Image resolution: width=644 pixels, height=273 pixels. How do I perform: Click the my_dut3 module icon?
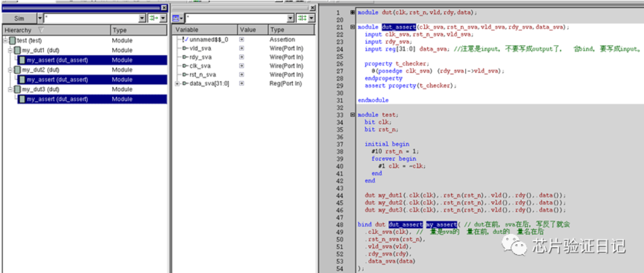tap(18, 89)
